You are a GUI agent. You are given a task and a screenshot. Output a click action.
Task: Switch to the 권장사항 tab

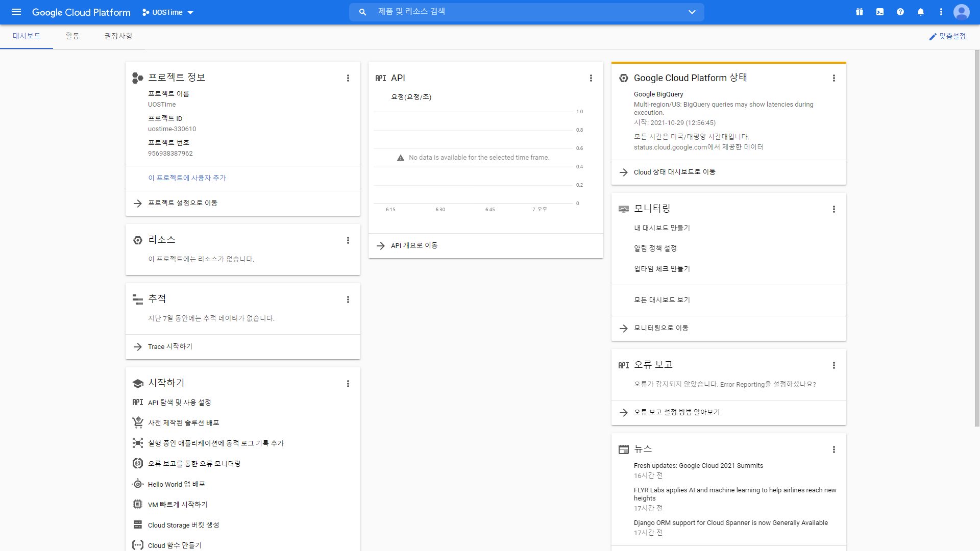tap(118, 36)
